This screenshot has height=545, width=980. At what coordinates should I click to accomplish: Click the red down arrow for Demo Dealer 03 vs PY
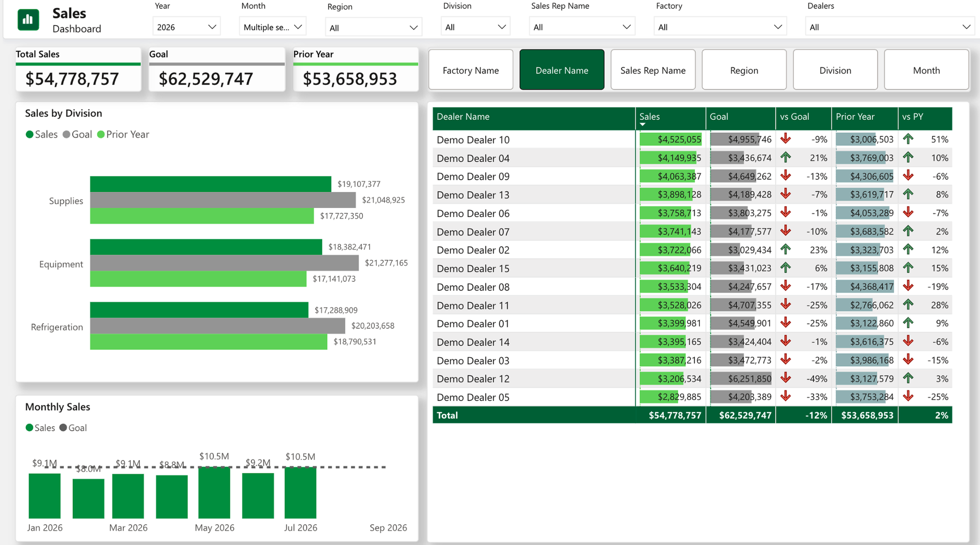[x=908, y=360]
